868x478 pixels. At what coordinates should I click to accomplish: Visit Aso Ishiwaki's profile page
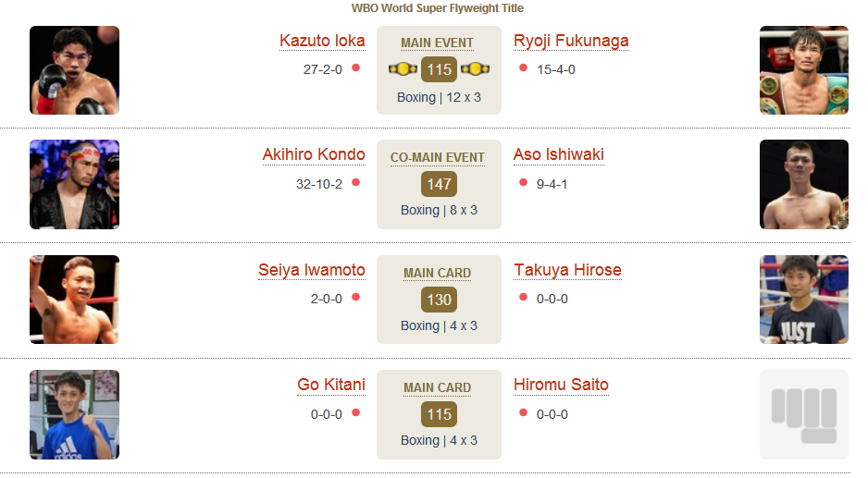tap(559, 155)
